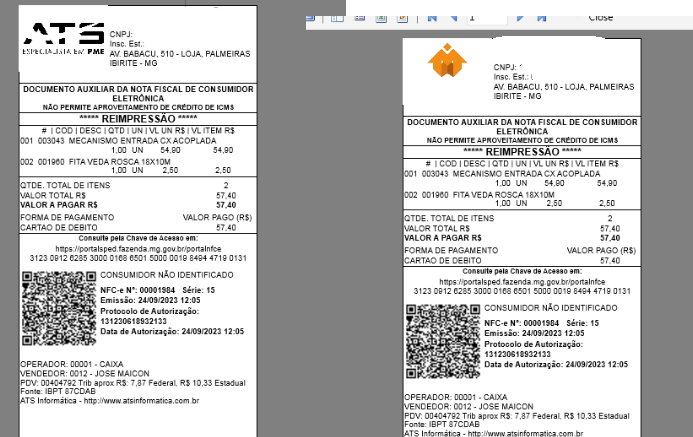
Task: Open atsinformatica.com.br link on right receipt
Action: 525,433
